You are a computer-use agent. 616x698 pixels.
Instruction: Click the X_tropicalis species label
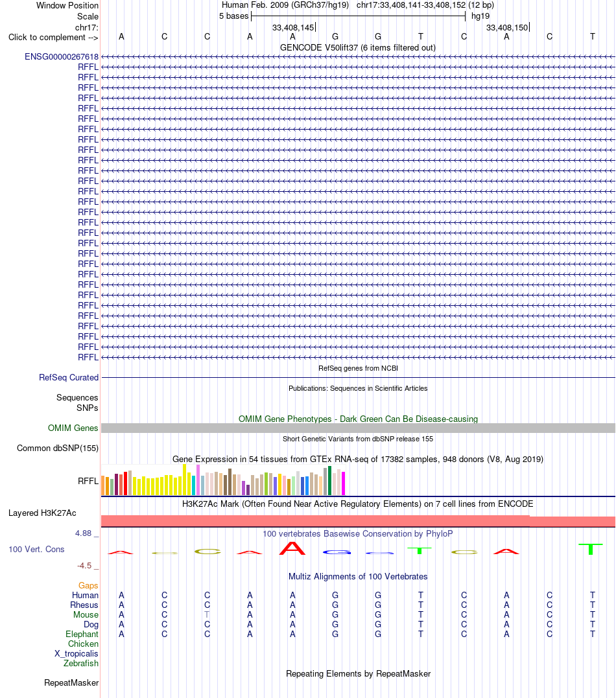[x=76, y=653]
